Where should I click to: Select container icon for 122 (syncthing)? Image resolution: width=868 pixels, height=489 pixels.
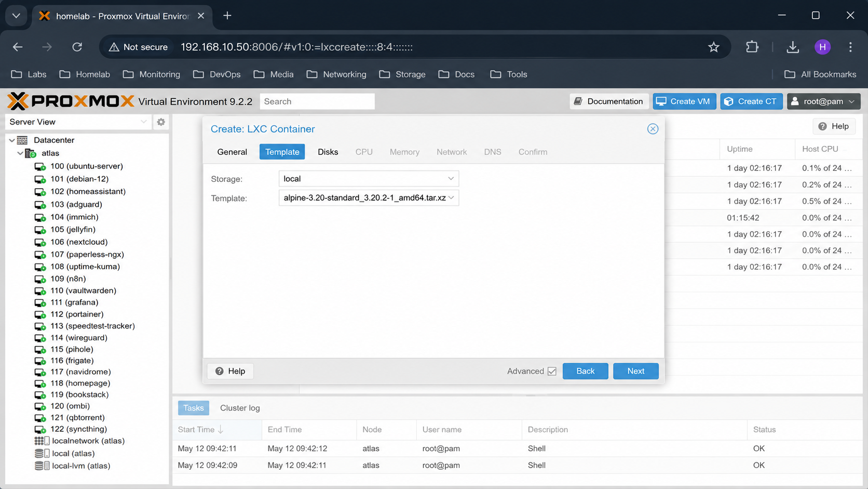40,429
